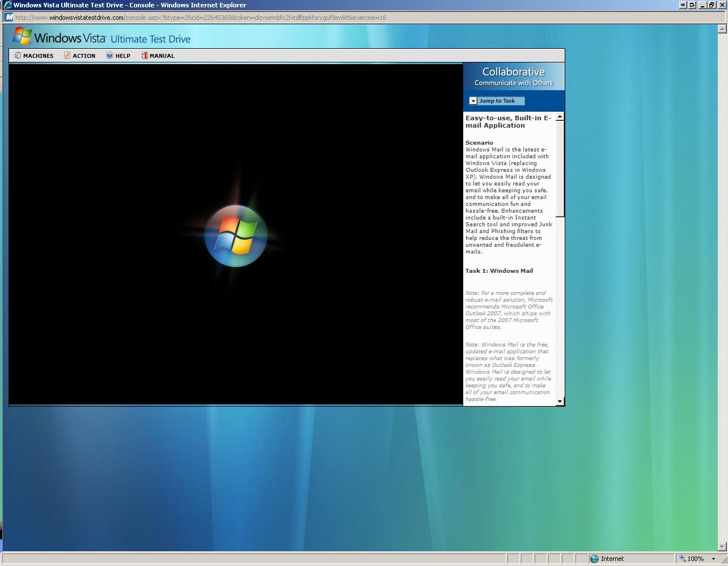Click the zoom magnifier icon in status bar
728x566 pixels.
click(x=683, y=559)
